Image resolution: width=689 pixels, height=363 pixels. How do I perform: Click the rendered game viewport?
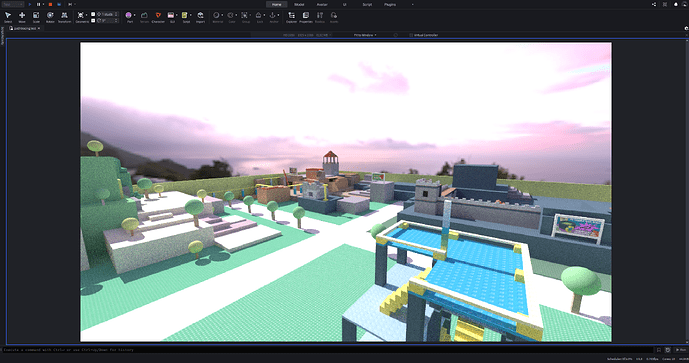pos(346,192)
